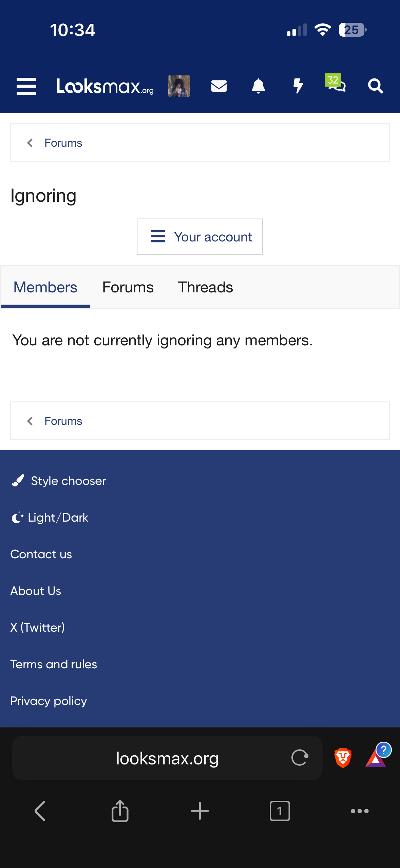Image resolution: width=400 pixels, height=868 pixels.
Task: Open the browser tabs switcher
Action: (280, 811)
